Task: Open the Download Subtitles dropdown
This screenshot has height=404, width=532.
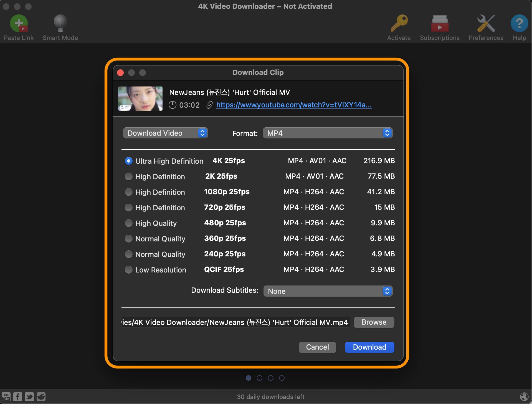Action: coord(328,291)
